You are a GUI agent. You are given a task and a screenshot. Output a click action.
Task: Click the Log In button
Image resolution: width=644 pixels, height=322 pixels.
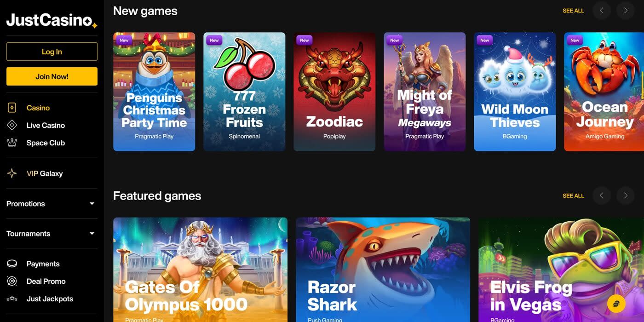click(52, 52)
